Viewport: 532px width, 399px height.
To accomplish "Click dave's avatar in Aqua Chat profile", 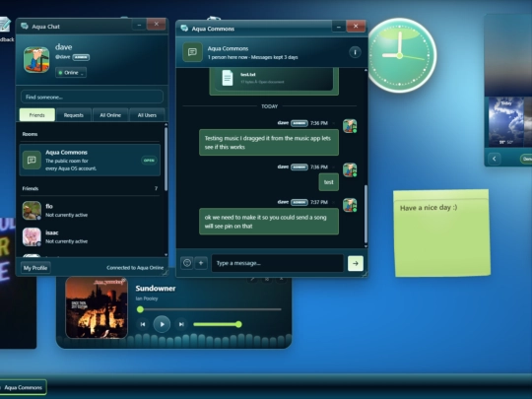I will coord(36,60).
